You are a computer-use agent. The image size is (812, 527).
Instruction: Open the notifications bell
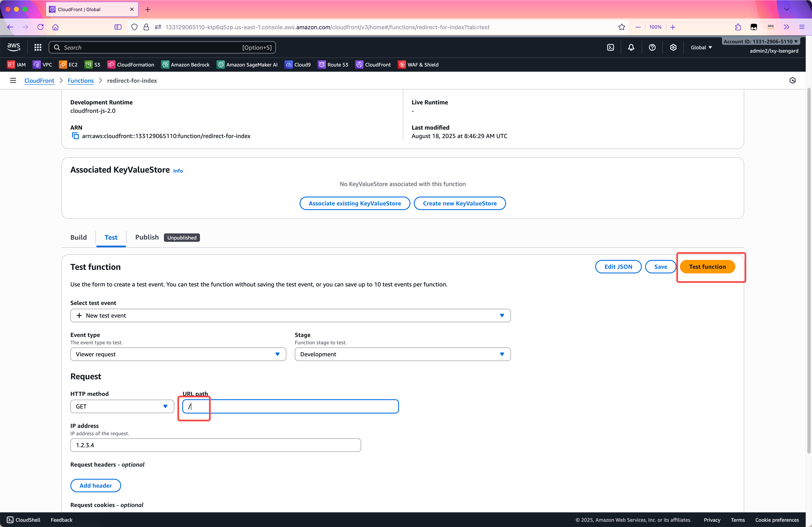click(631, 47)
